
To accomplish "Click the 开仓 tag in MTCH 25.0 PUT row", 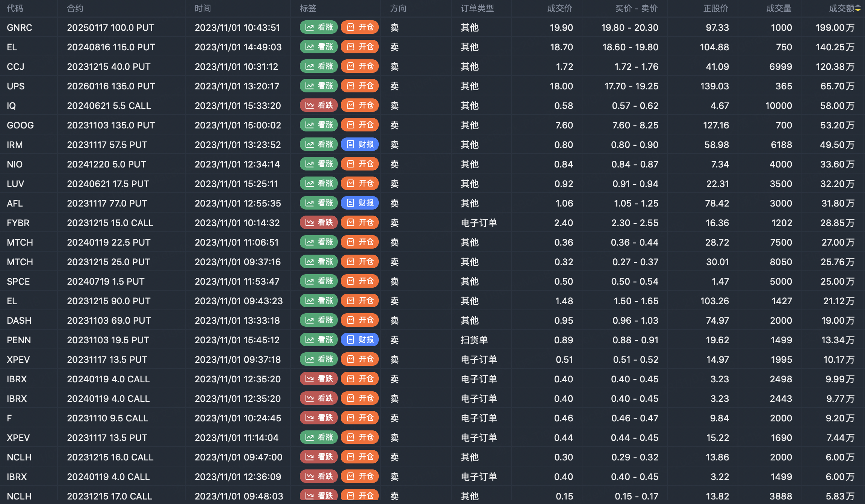I will [360, 262].
